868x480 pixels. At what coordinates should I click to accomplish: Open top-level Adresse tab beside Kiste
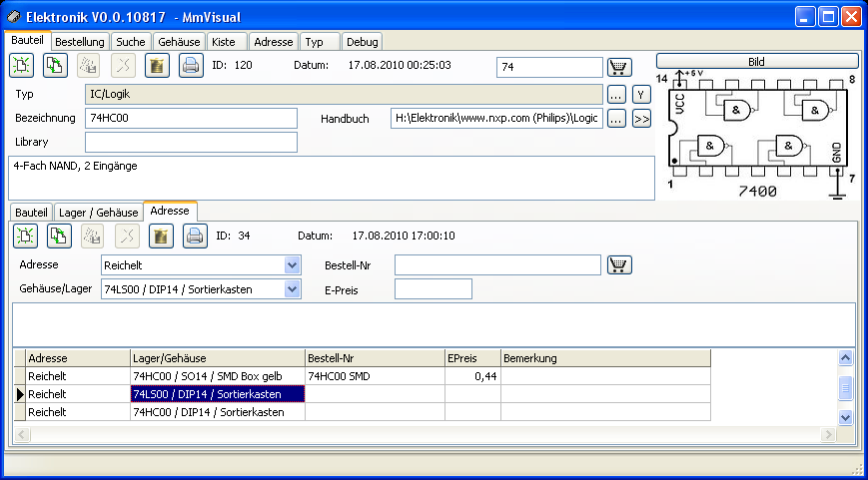274,42
